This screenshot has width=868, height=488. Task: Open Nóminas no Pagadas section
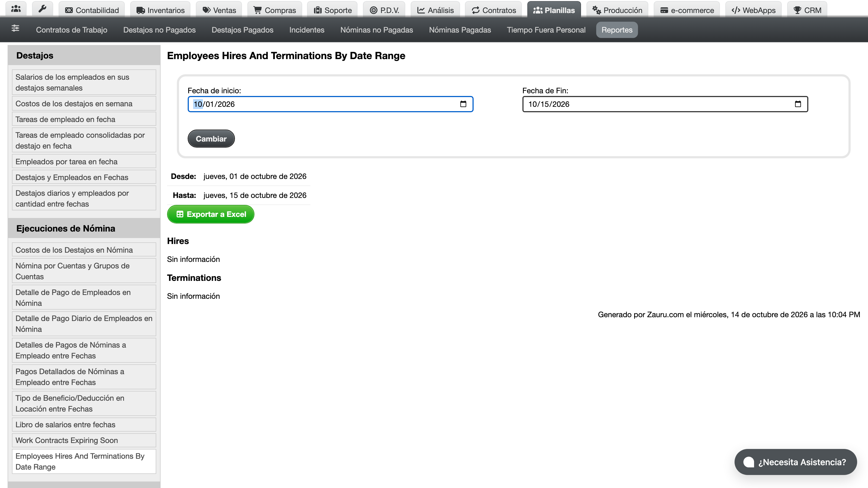coord(376,30)
